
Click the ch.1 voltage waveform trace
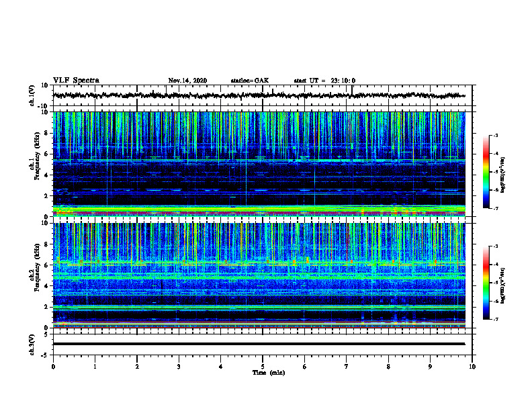(259, 95)
